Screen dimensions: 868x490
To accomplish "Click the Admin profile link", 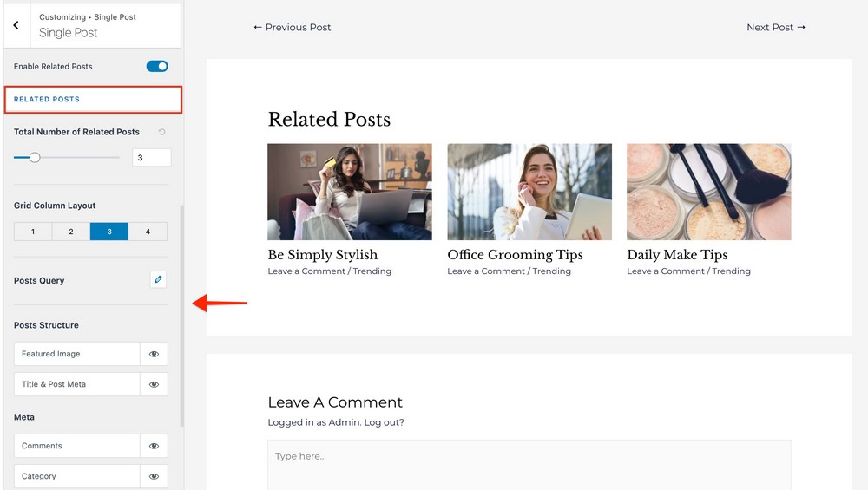I will 343,422.
